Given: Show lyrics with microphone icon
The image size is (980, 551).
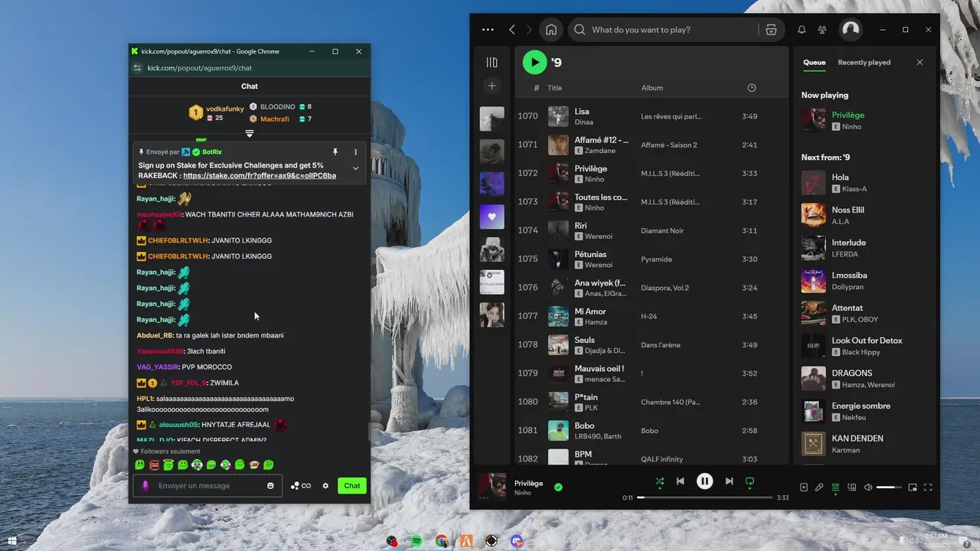Looking at the screenshot, I should coord(819,487).
